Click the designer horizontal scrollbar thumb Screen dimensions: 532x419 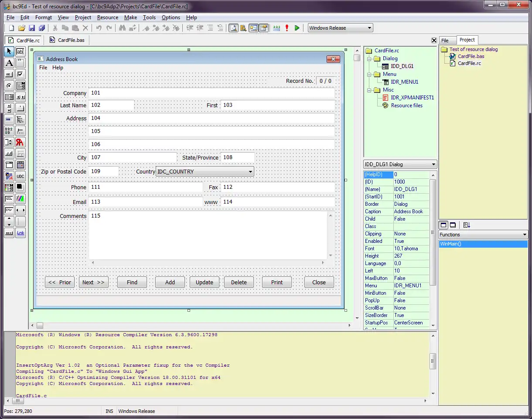(x=40, y=325)
